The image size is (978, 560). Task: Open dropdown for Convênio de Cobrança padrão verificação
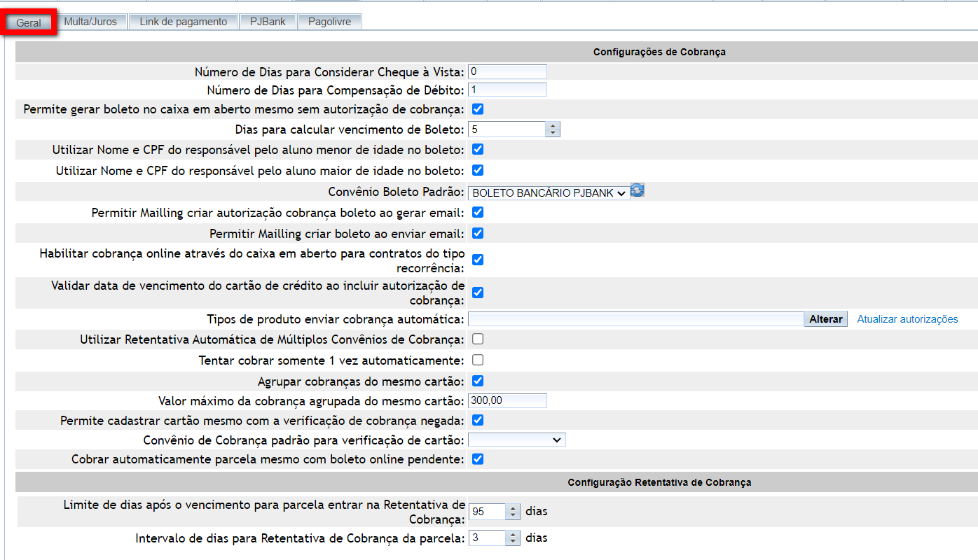(x=516, y=440)
